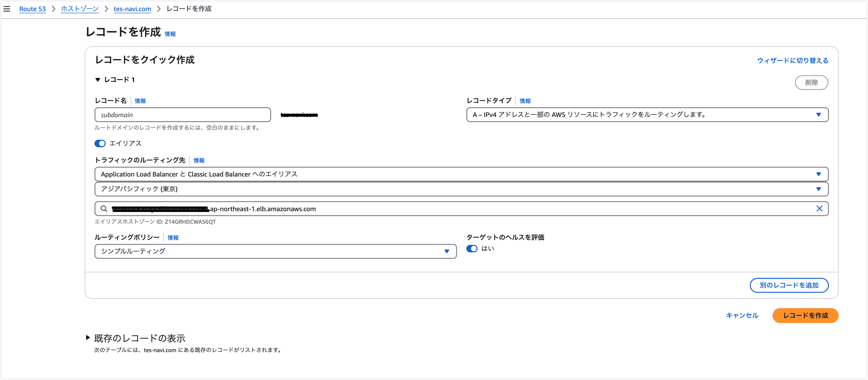868x380 pixels.
Task: Toggle ターゲットのヘルスを評価 switch
Action: pyautogui.click(x=472, y=249)
